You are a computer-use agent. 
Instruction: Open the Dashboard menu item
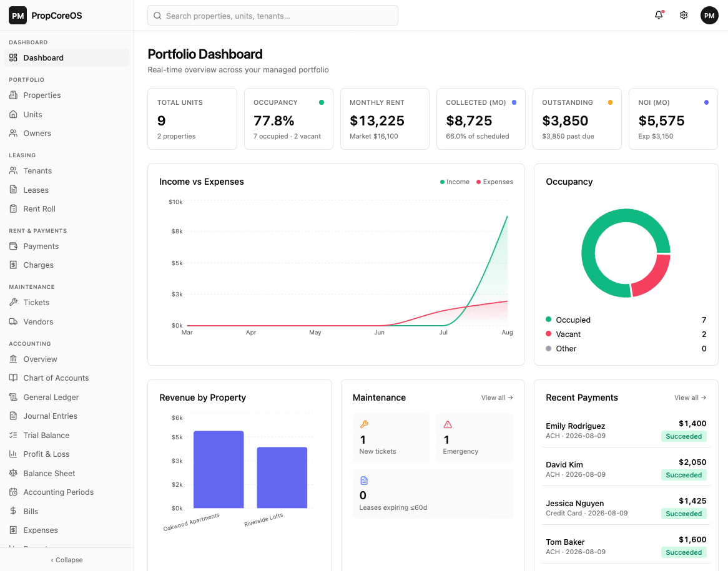(67, 57)
